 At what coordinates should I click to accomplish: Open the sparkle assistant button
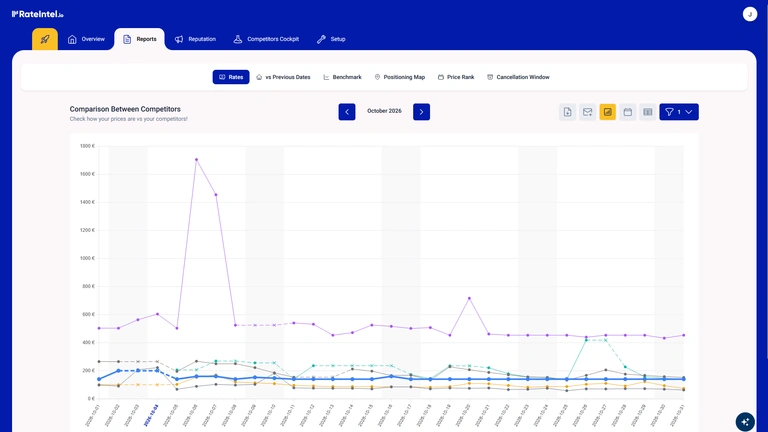point(745,422)
